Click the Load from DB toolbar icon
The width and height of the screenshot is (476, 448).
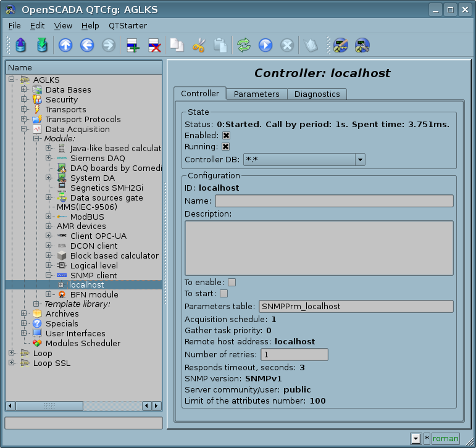(20, 46)
